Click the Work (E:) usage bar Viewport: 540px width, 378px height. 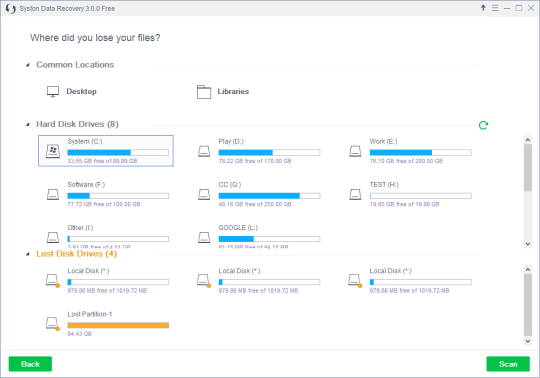(420, 153)
